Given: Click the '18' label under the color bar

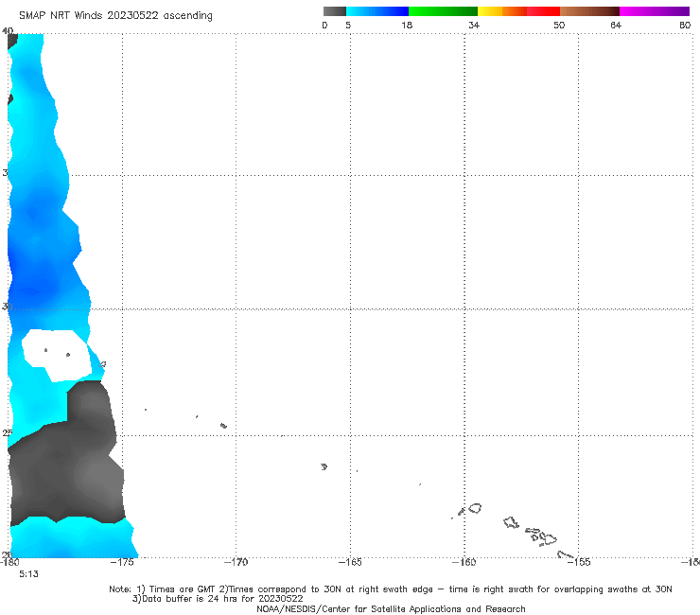Looking at the screenshot, I should (x=407, y=25).
